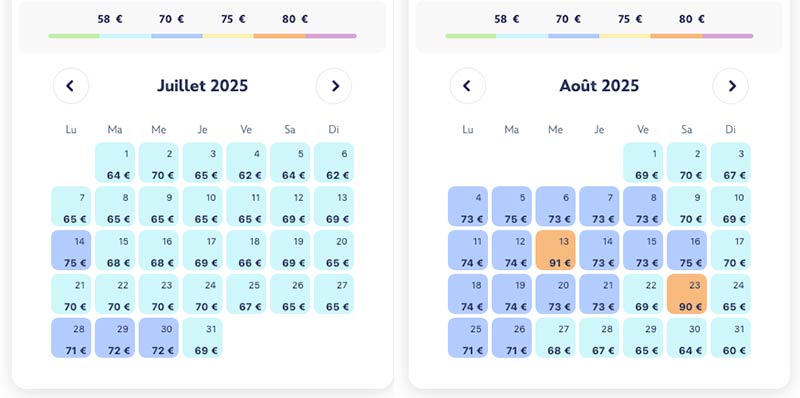Click orange segment of July price legend
Viewport: 800px width, 398px height.
(280, 36)
